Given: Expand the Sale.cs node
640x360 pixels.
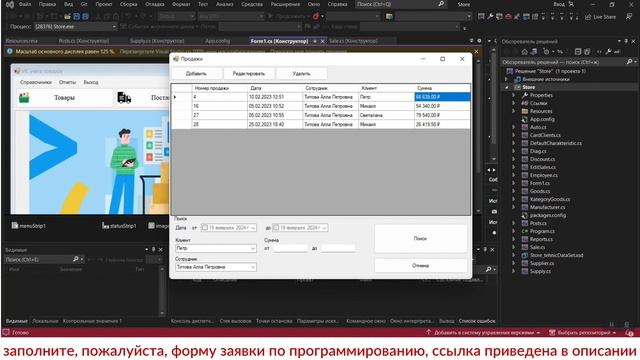Looking at the screenshot, I should [513, 247].
